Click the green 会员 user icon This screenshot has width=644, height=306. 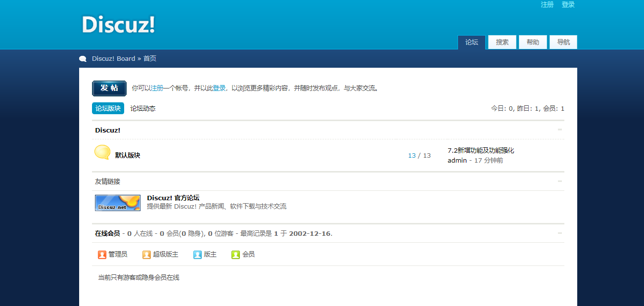(x=236, y=255)
